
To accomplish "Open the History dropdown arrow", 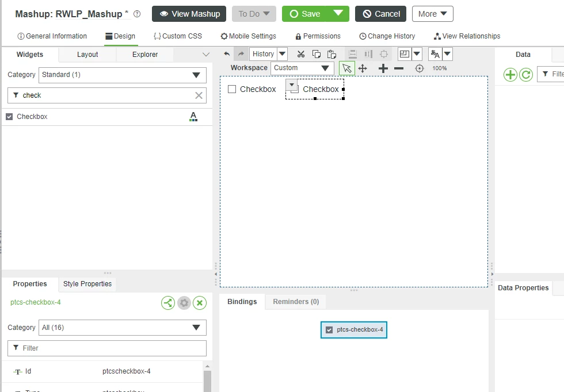I will coord(283,54).
